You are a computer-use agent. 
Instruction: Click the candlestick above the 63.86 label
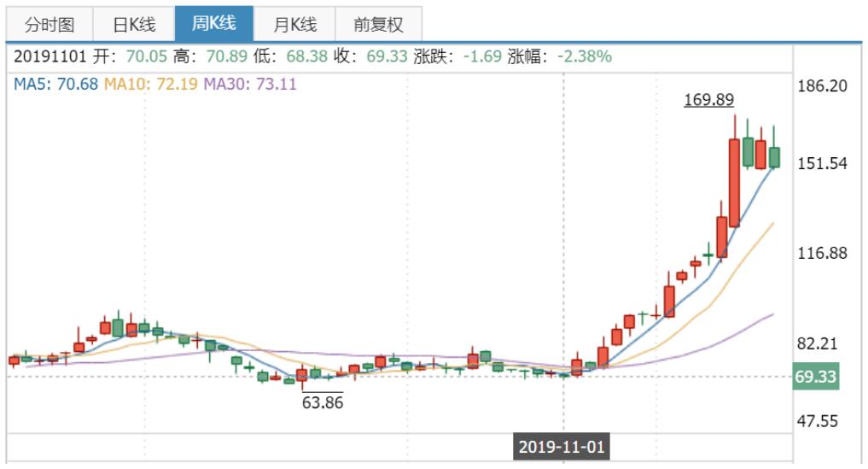(301, 375)
